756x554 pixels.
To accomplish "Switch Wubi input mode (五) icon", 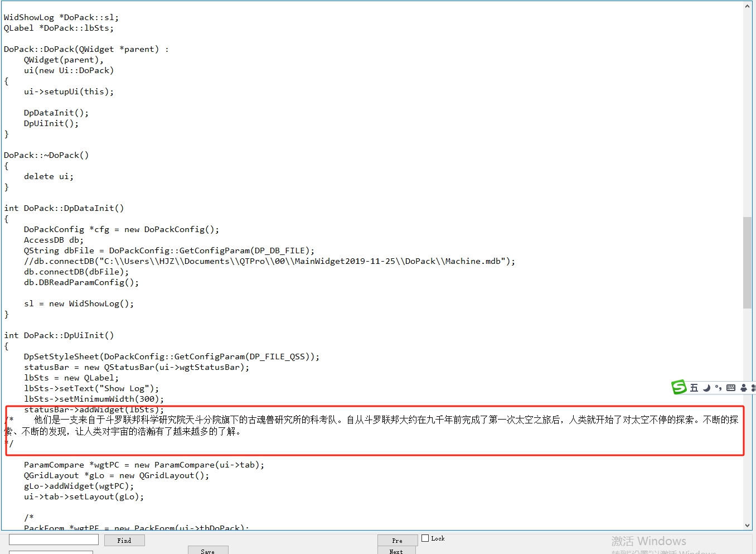I will point(694,388).
